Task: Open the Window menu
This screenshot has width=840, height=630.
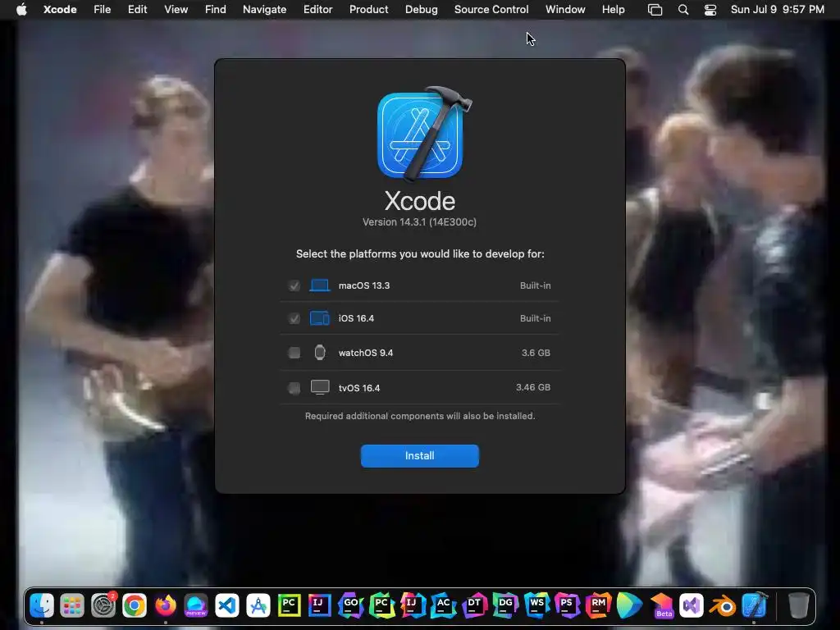Action: point(565,10)
